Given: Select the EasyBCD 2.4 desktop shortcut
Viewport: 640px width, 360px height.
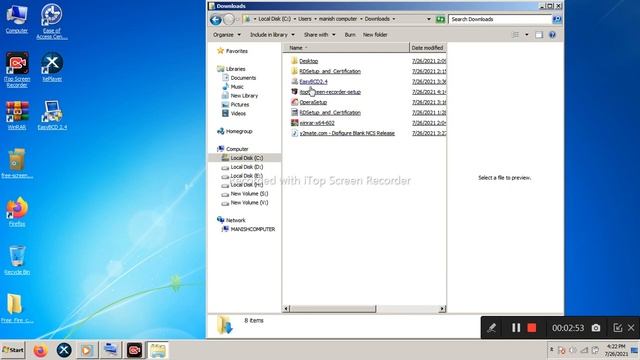Looking at the screenshot, I should pos(52,116).
